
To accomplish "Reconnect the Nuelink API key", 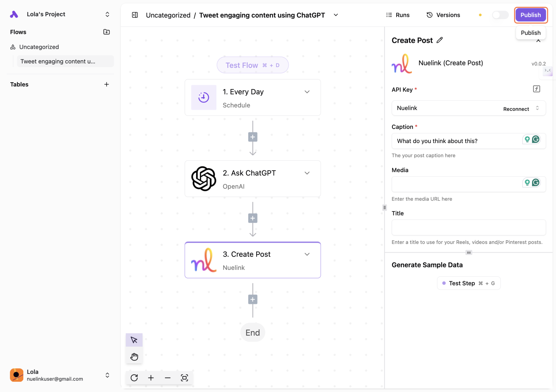I will 516,109.
